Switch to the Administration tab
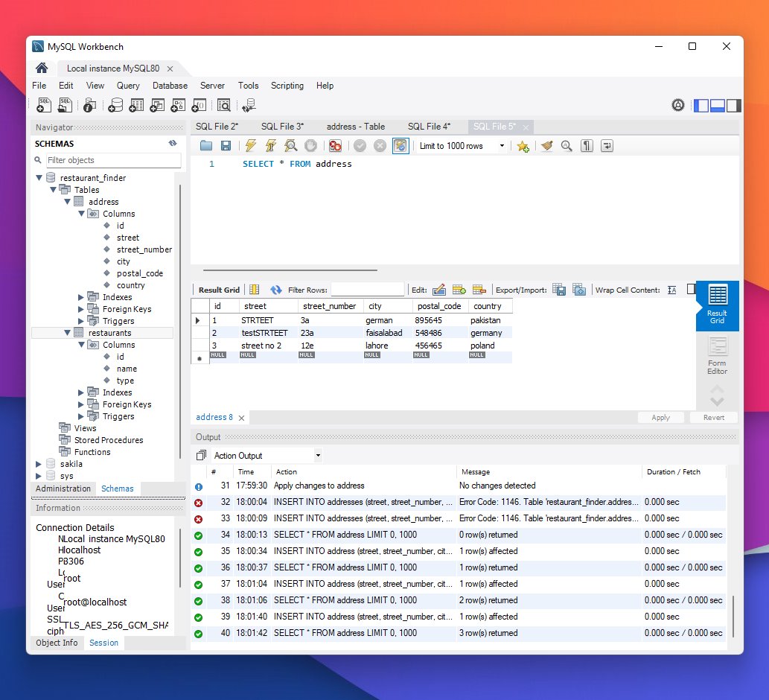This screenshot has width=769, height=700. coord(63,489)
